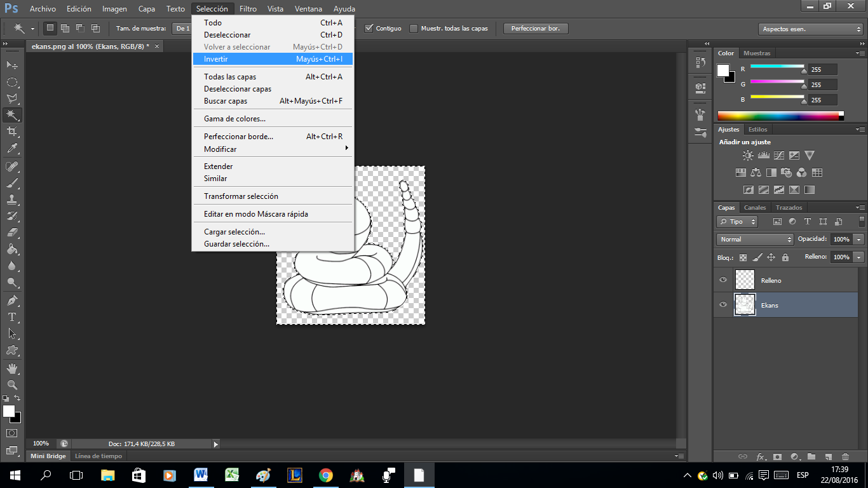Add layer style fx button

point(761,456)
